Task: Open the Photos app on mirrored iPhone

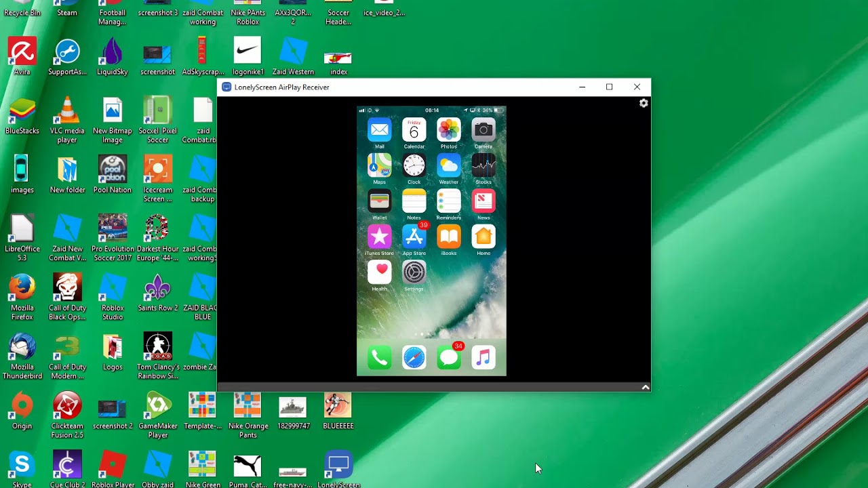Action: [x=449, y=129]
